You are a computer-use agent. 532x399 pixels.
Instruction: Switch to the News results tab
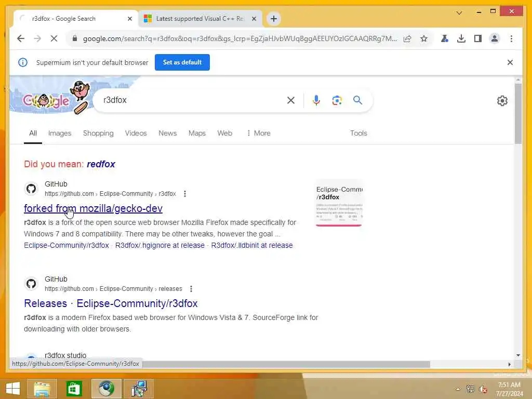click(168, 134)
